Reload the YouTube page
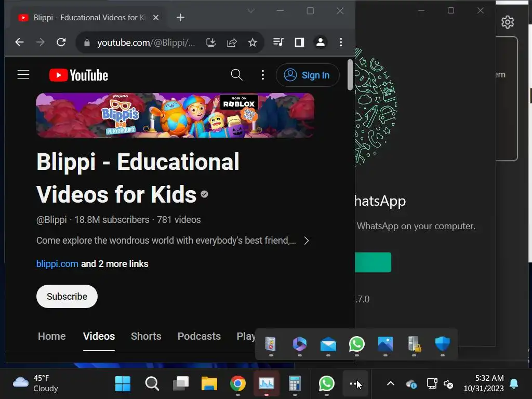Image resolution: width=532 pixels, height=399 pixels. click(x=61, y=43)
